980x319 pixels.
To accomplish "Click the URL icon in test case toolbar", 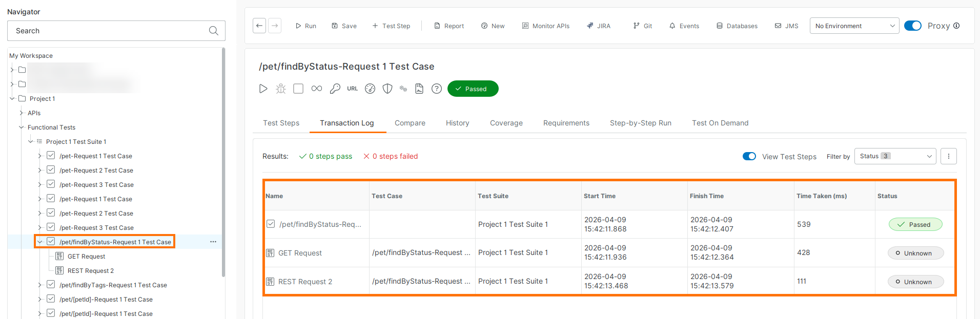I will coord(353,89).
